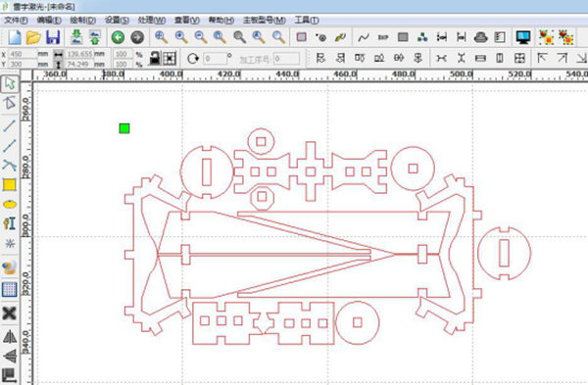Click the make same width icon
The height and width of the screenshot is (385, 588).
click(480, 58)
